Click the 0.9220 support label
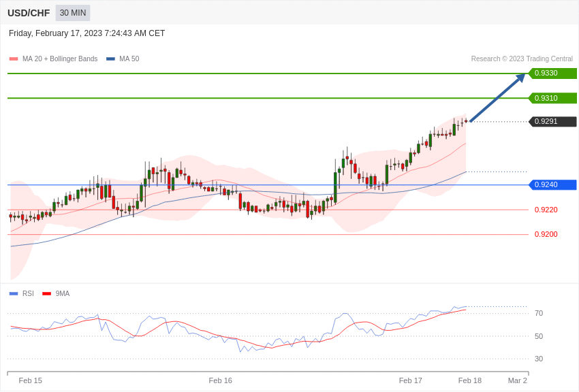Viewport: 579px width, 392px height. 546,210
